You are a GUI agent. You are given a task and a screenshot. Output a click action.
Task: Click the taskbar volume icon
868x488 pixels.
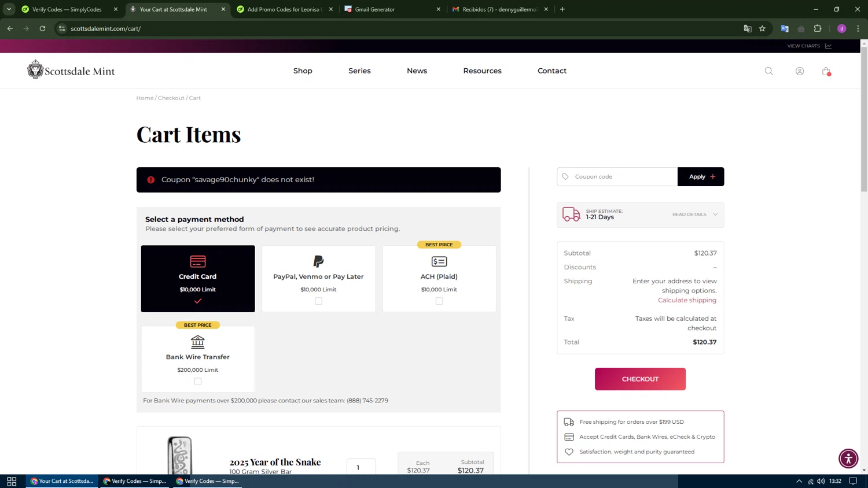[x=821, y=481]
